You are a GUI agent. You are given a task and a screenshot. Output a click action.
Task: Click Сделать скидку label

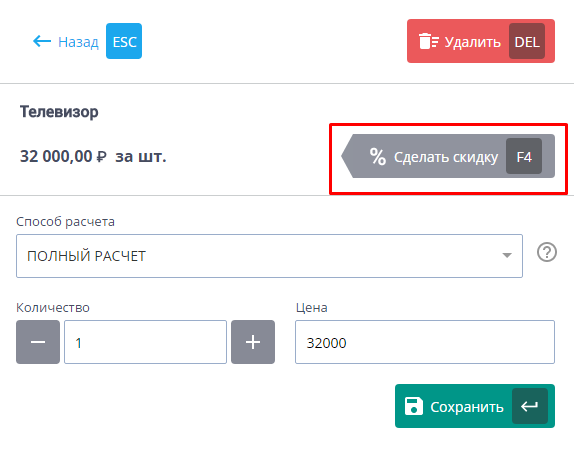(x=446, y=157)
